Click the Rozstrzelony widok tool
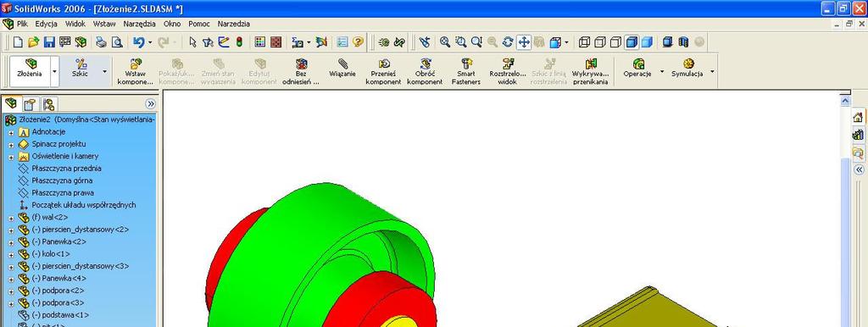 point(508,71)
